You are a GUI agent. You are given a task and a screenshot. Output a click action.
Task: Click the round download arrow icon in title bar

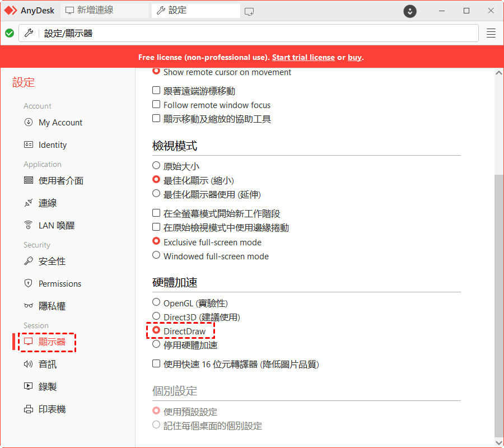[410, 11]
